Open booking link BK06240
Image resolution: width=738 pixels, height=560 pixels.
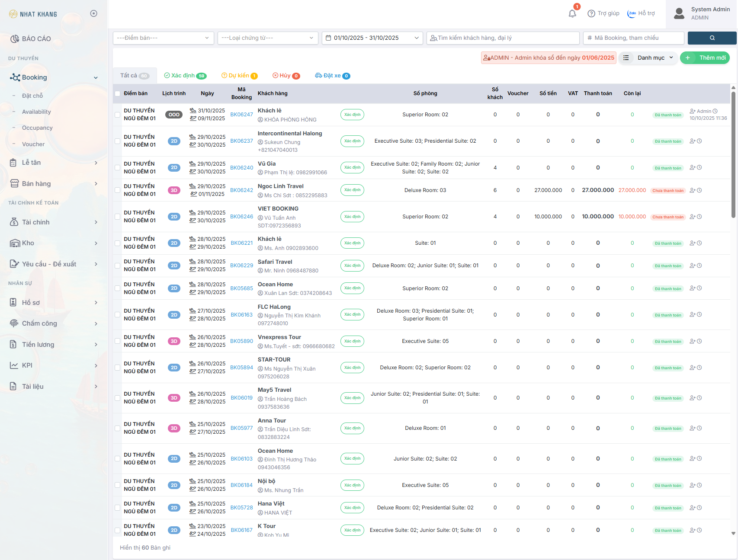click(241, 168)
